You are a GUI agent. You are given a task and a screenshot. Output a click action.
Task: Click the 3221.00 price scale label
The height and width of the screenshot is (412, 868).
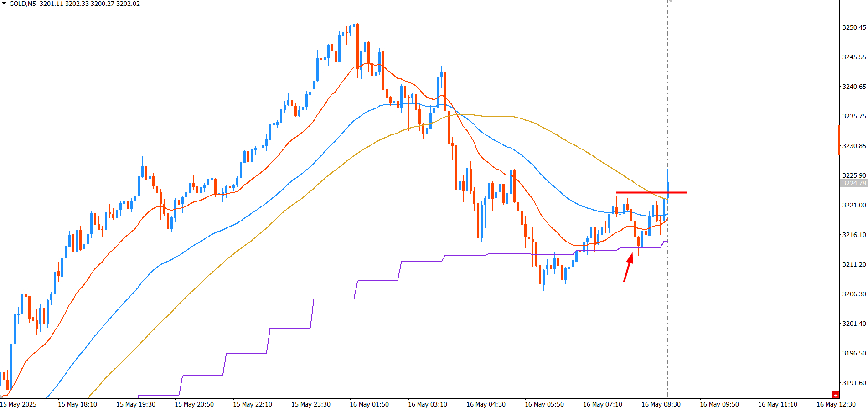pos(854,205)
